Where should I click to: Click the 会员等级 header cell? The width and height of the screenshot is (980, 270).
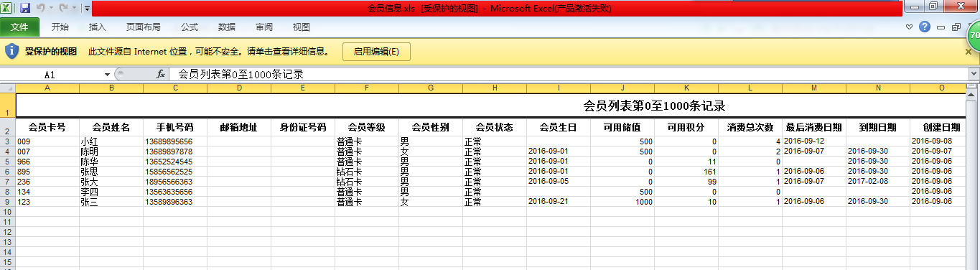367,127
